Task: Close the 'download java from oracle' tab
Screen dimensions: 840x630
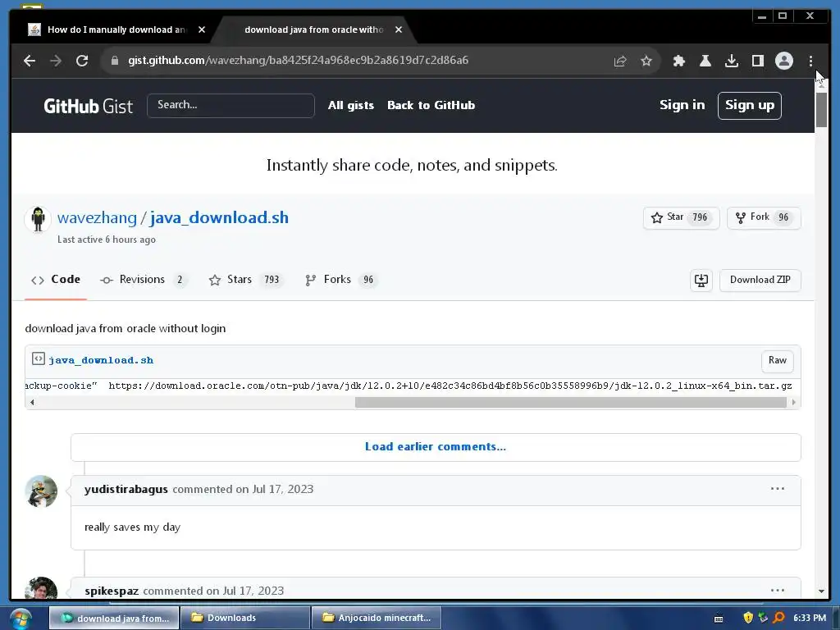Action: click(x=398, y=30)
